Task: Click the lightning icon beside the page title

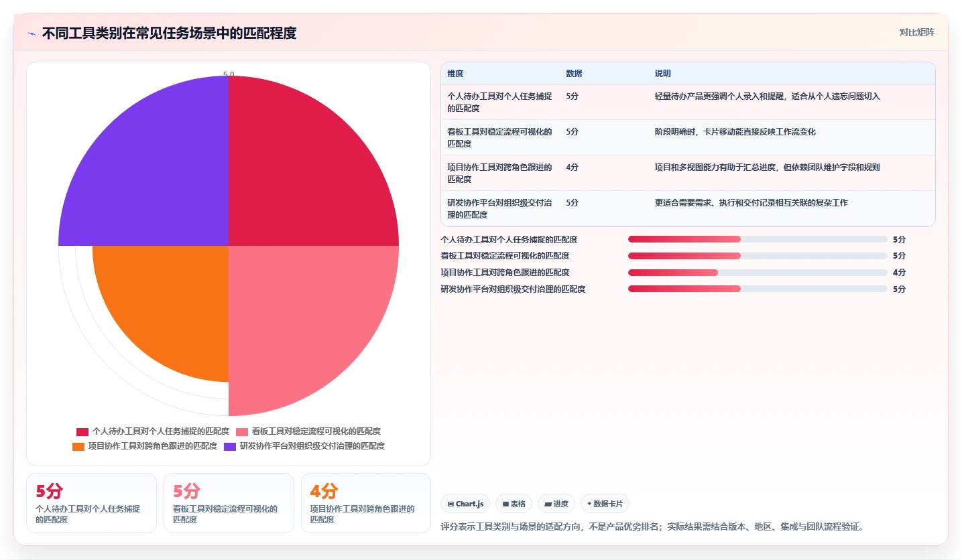Action: click(32, 33)
